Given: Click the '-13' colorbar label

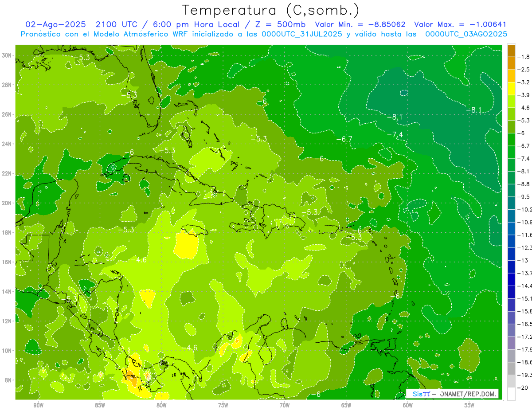Looking at the screenshot, I should coord(523,260).
